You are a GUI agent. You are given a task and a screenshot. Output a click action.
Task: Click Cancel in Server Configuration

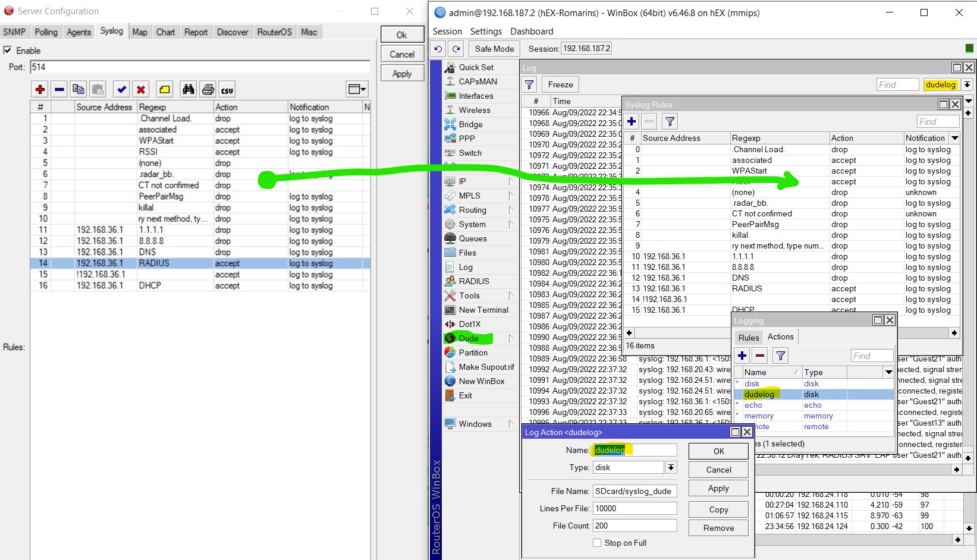[x=401, y=54]
